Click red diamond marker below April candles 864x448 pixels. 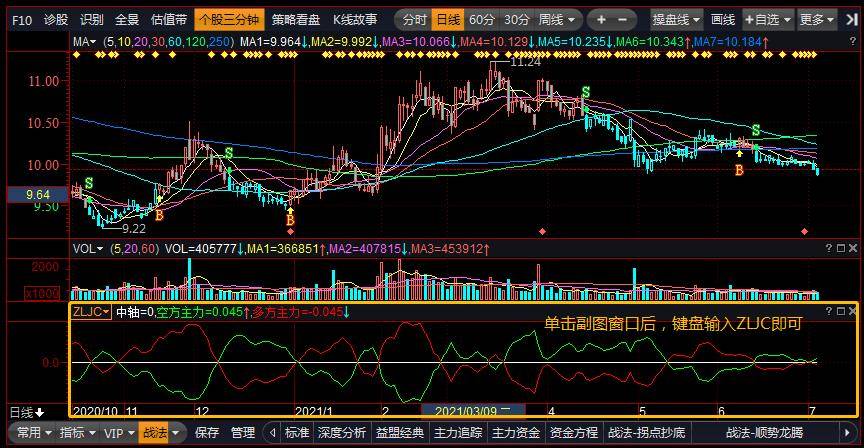(x=543, y=231)
